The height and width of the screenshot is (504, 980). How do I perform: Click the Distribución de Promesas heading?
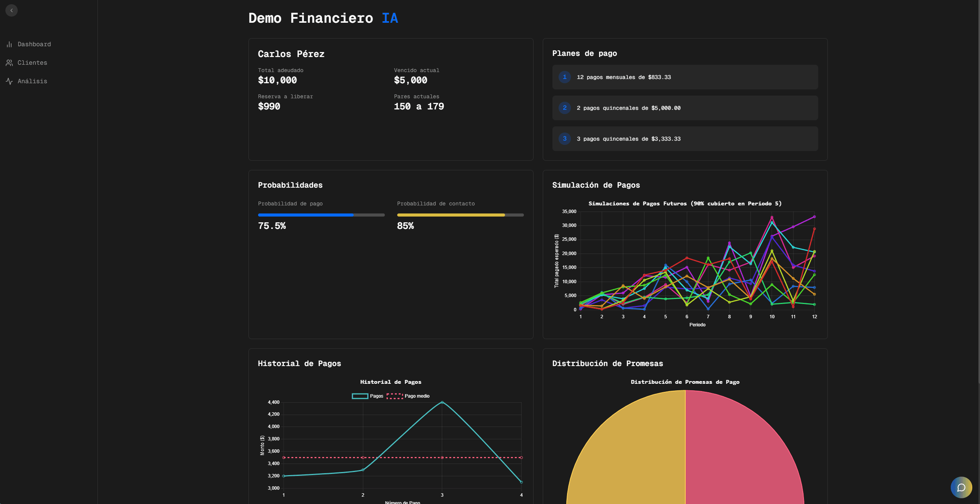tap(607, 363)
